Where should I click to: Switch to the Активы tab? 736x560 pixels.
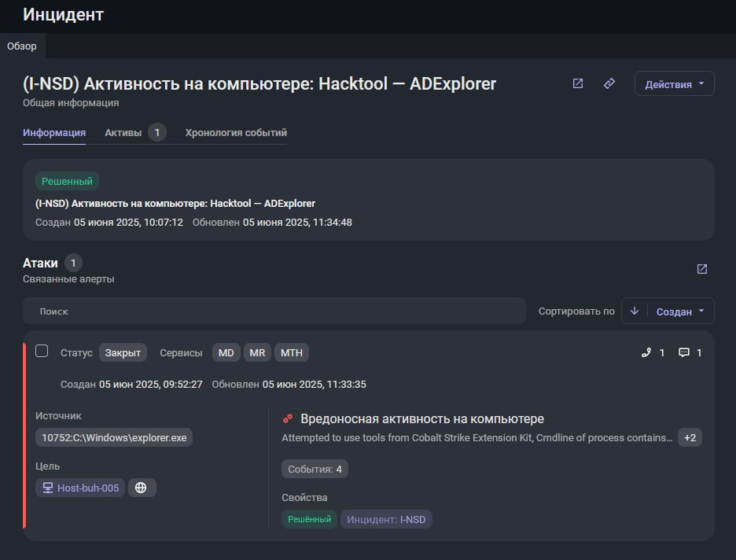(x=123, y=132)
